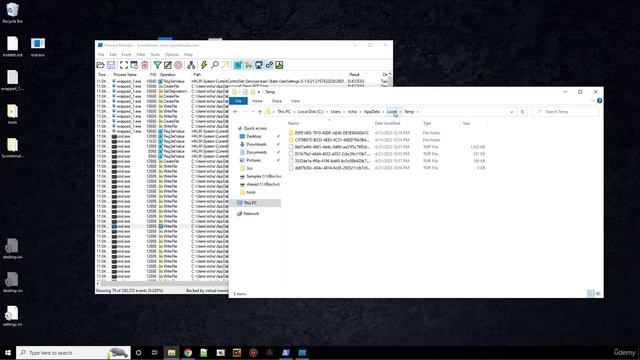Click Result column header in Process Monitor
This screenshot has height=360, width=640.
point(354,75)
